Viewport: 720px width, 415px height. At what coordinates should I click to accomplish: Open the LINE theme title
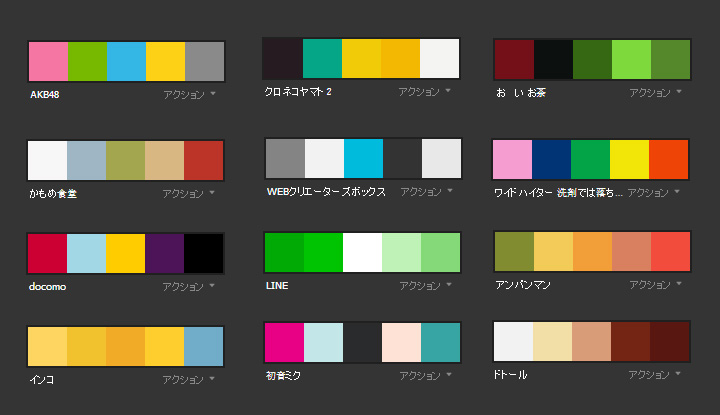(x=277, y=286)
